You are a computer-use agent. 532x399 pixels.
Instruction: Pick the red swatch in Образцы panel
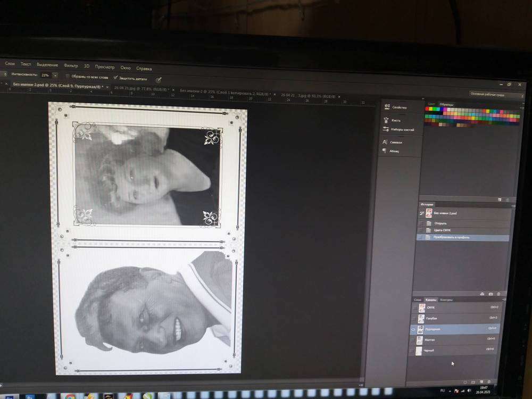pyautogui.click(x=427, y=109)
